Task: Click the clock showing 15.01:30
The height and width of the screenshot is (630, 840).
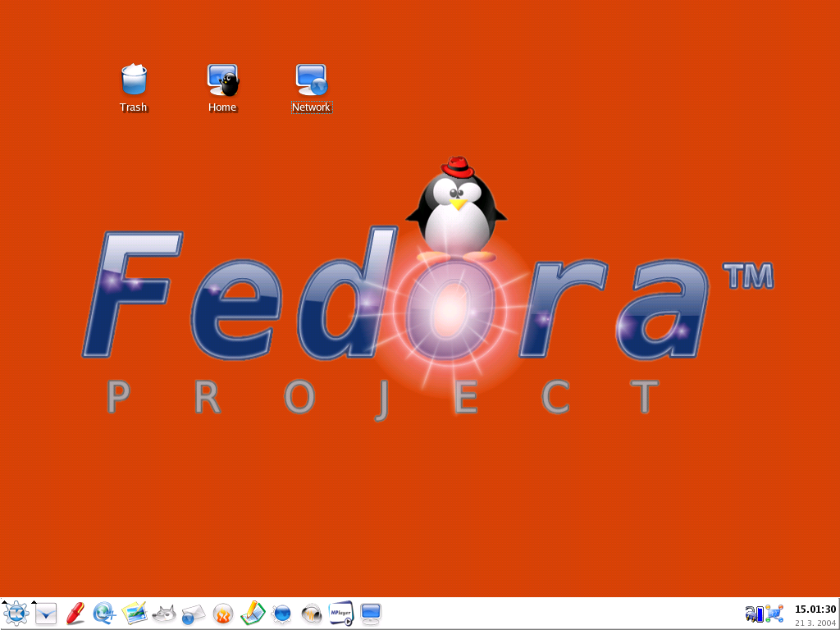Action: [815, 609]
